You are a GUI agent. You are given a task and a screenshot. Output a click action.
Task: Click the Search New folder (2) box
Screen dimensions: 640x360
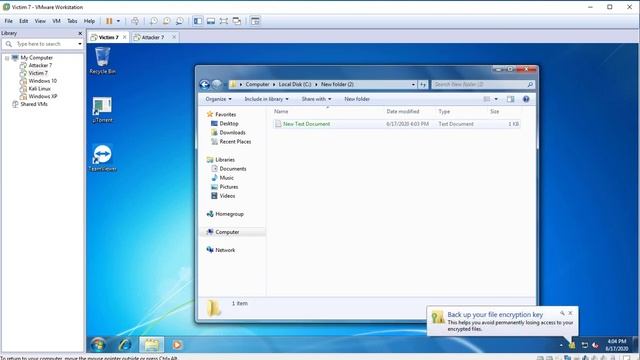point(483,84)
